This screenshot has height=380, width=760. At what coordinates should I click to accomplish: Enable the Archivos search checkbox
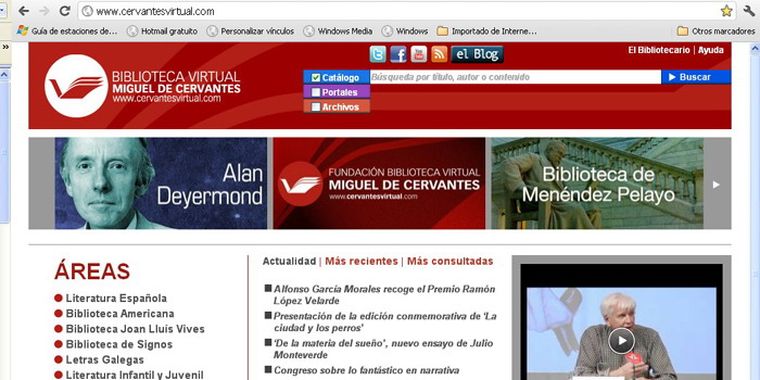(316, 107)
